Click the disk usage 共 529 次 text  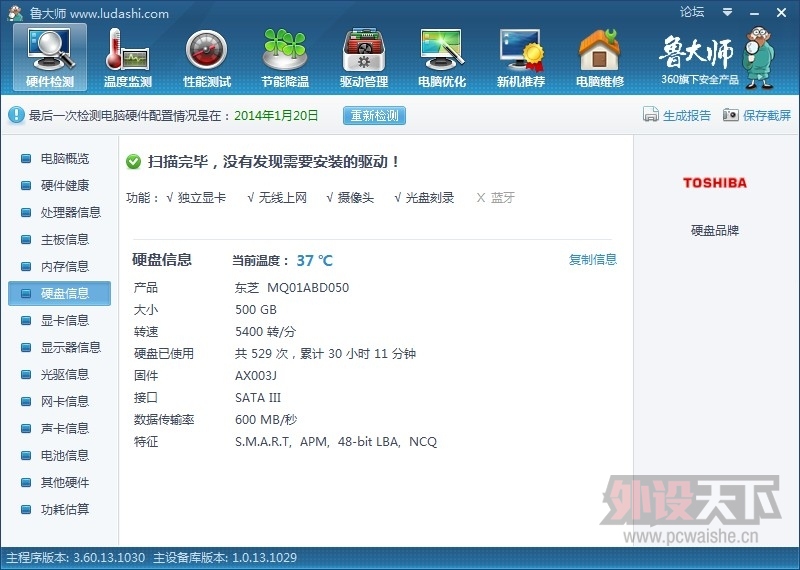(x=326, y=354)
